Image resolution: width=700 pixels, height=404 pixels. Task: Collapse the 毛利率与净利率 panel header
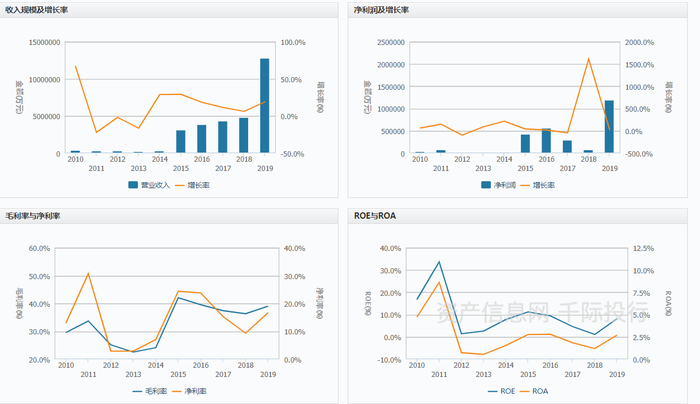169,216
